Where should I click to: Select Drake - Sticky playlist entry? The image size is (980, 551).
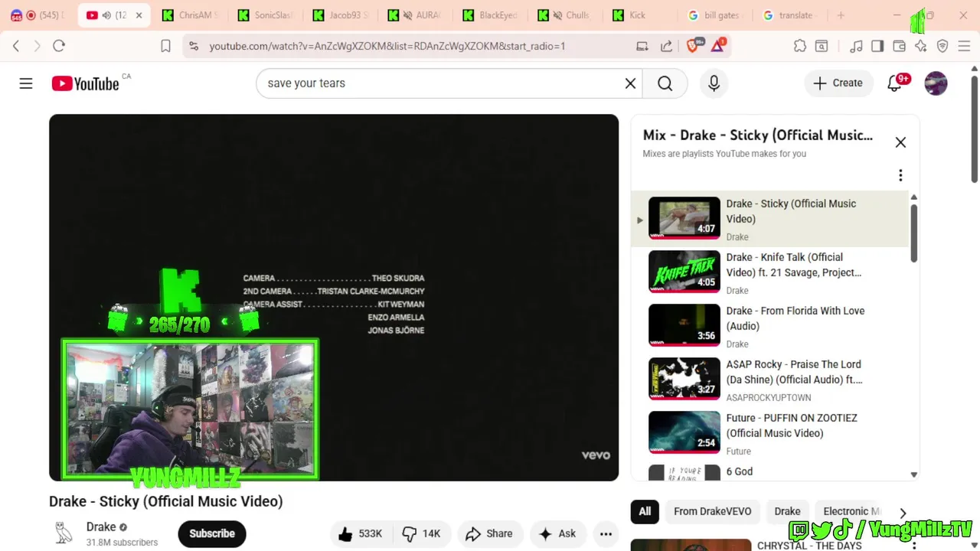pos(770,219)
